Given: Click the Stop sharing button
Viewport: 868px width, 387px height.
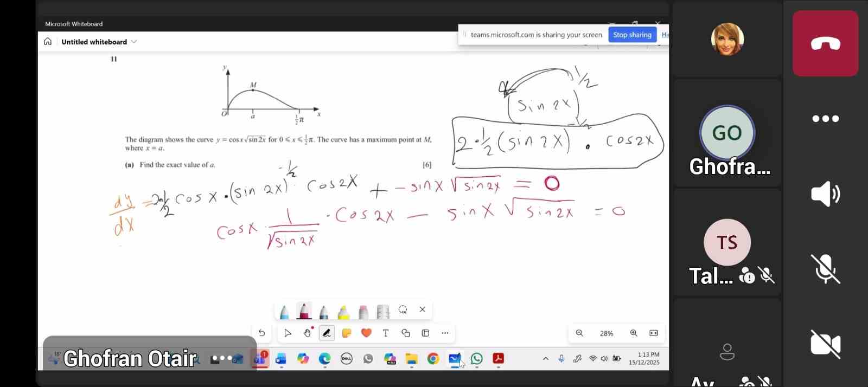Looking at the screenshot, I should [x=632, y=35].
